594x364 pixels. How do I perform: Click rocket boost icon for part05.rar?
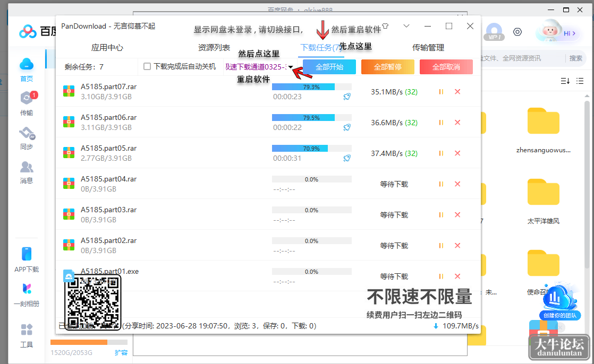point(347,158)
